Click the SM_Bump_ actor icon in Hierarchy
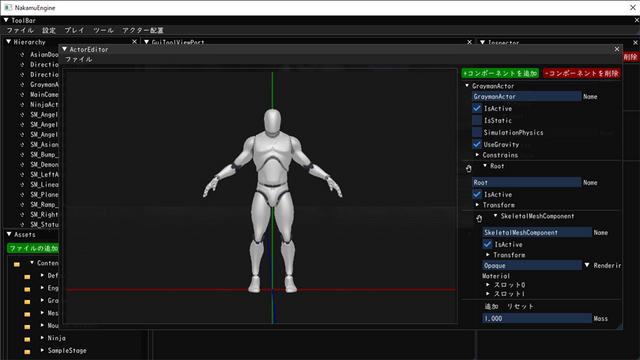640x360 pixels. [22, 155]
